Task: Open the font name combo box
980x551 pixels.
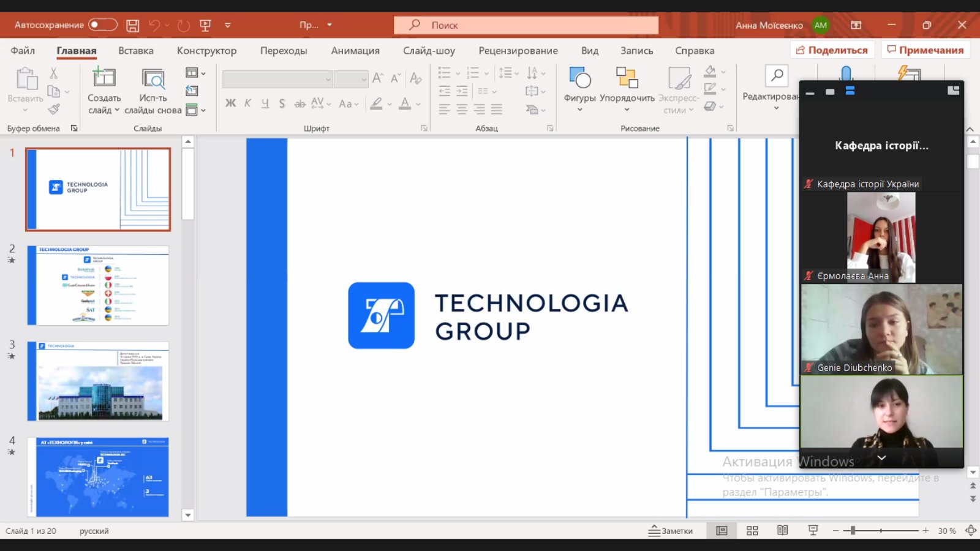Action: pos(277,80)
